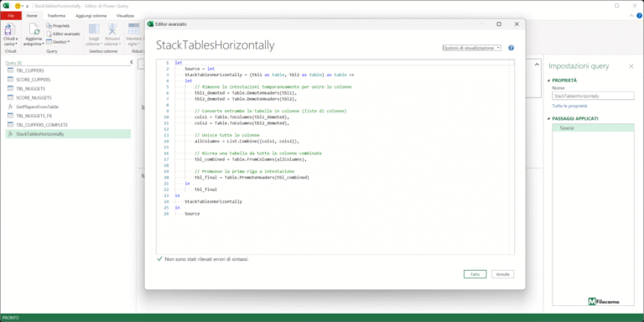This screenshot has width=644, height=322.
Task: Click line 24 StackTablesHorizontally in code
Action: 213,201
